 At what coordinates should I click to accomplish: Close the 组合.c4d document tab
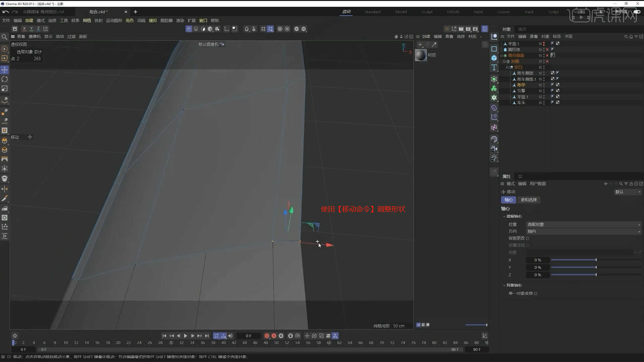pos(126,12)
